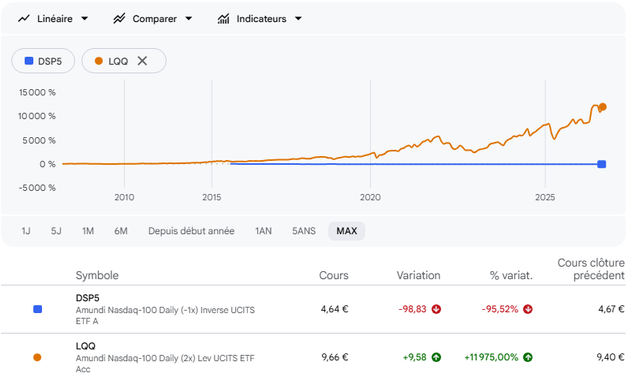Click the 9,40 € previous close

[610, 357]
